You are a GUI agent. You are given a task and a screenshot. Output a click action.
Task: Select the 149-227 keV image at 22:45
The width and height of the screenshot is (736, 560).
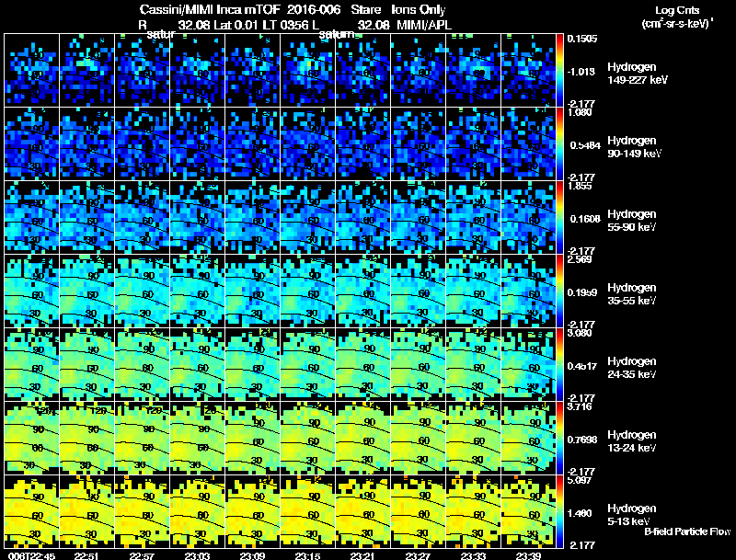pyautogui.click(x=31, y=70)
